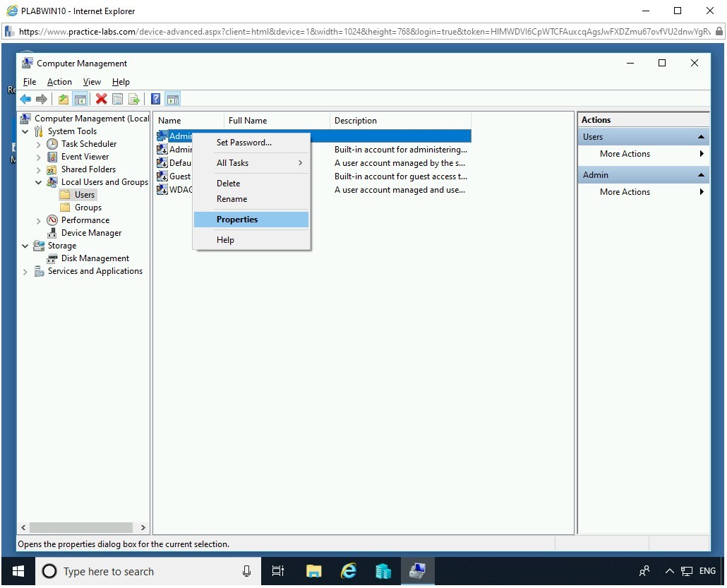Sort by the Full Name column header
727x588 pixels.
277,121
